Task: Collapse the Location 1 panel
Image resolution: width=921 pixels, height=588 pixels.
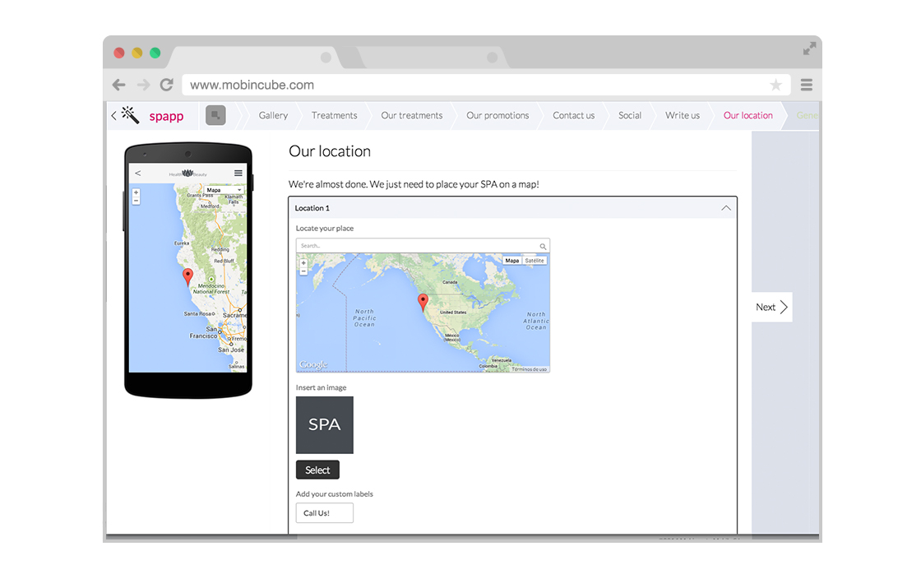Action: (726, 208)
